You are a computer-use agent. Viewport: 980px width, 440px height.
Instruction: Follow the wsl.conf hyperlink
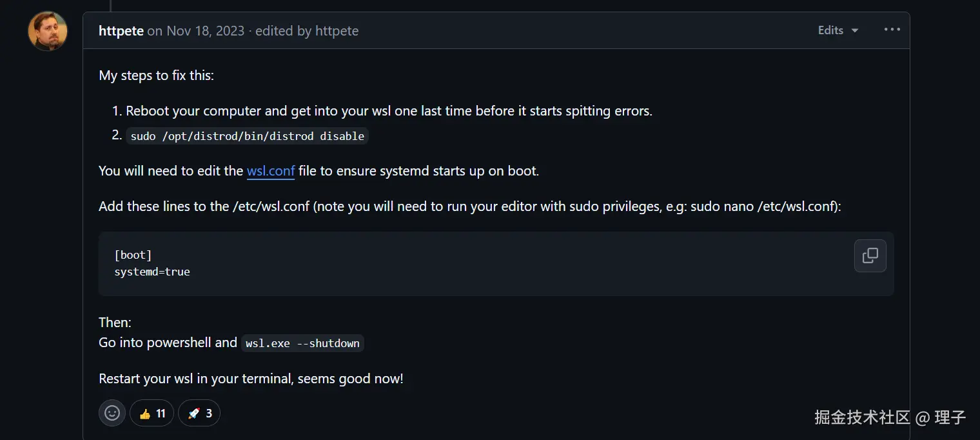tap(271, 171)
